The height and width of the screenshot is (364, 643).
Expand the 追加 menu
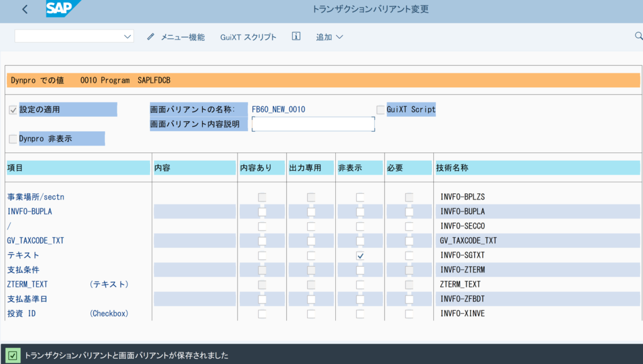coord(329,37)
